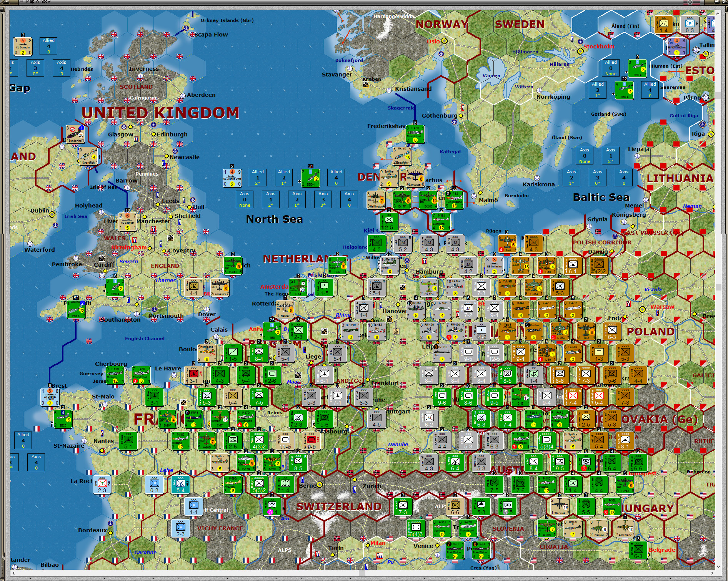Click the CL Leander cruiser near Liverpool
The image size is (728, 581).
click(128, 222)
